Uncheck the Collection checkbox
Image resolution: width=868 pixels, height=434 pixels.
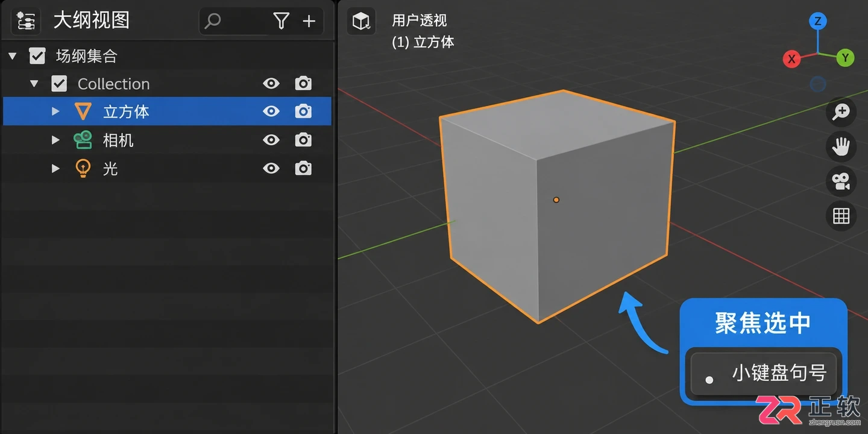point(59,83)
